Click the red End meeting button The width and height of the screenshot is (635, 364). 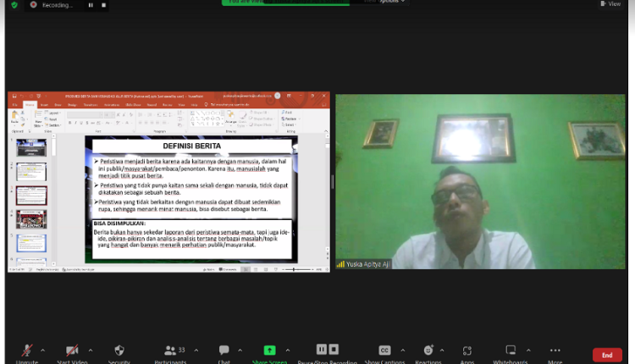point(607,355)
